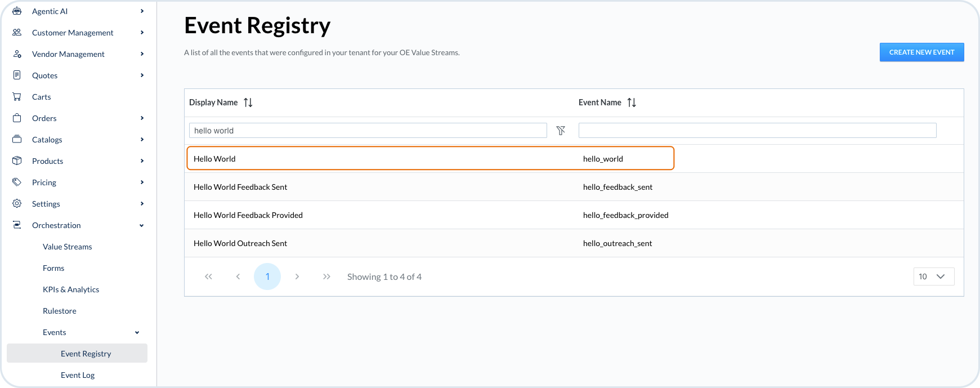Click the Products box icon

17,161
